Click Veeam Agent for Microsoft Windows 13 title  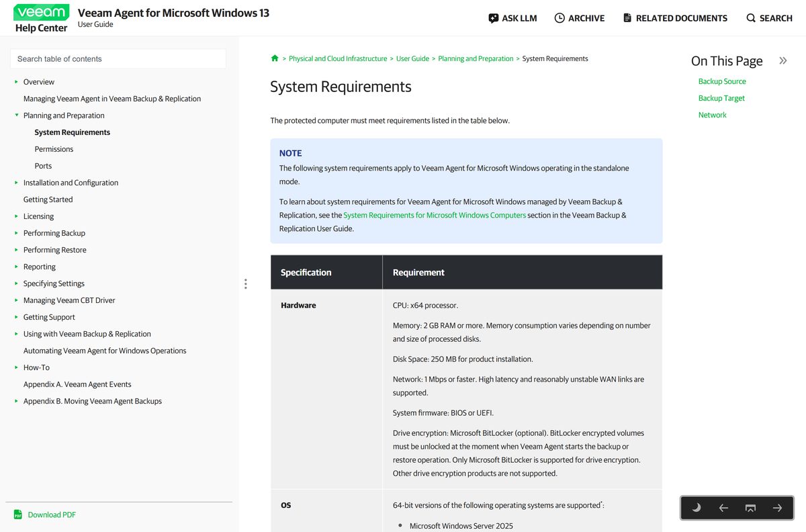[173, 13]
